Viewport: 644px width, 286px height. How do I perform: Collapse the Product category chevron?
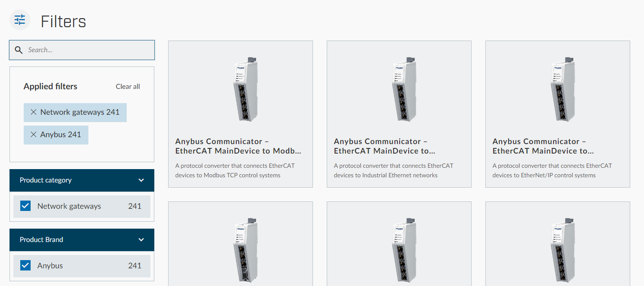click(x=141, y=180)
